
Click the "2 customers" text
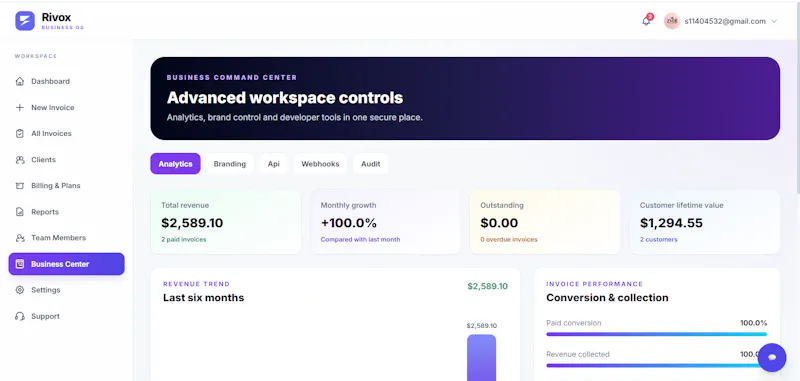coord(659,239)
